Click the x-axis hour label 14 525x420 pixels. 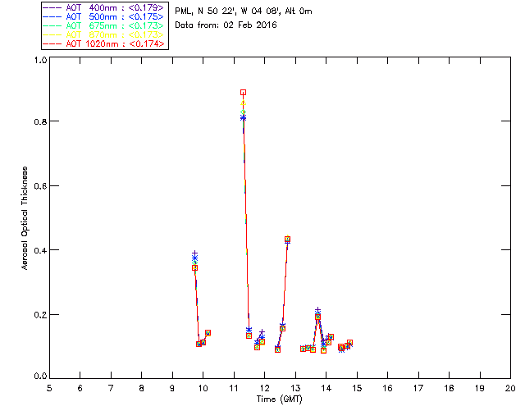click(x=326, y=388)
